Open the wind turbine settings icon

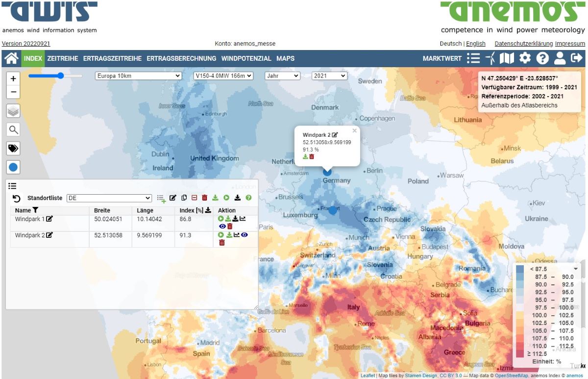click(x=491, y=58)
